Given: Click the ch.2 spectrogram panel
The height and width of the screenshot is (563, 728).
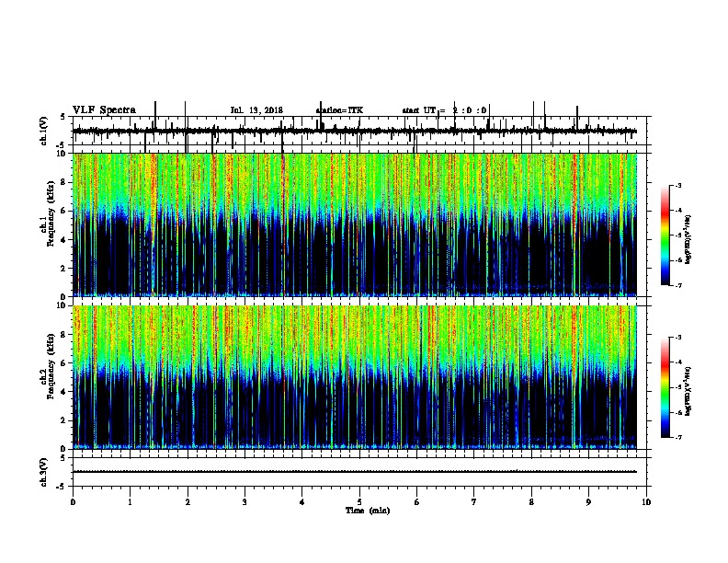Looking at the screenshot, I should (x=354, y=377).
